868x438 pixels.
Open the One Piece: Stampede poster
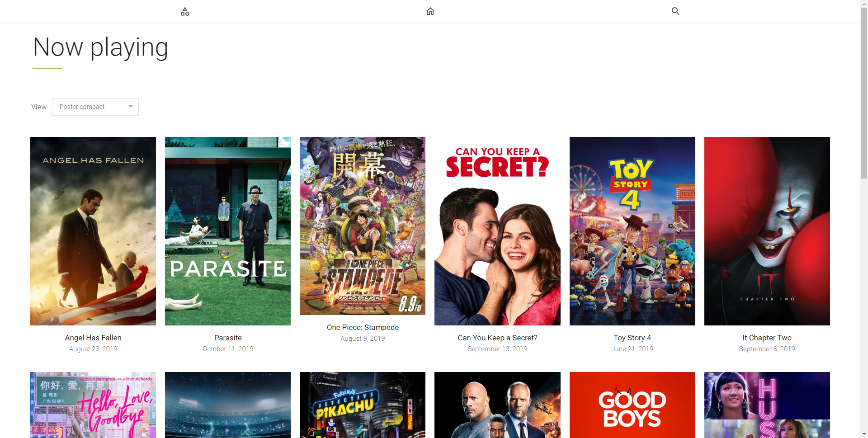coord(363,226)
